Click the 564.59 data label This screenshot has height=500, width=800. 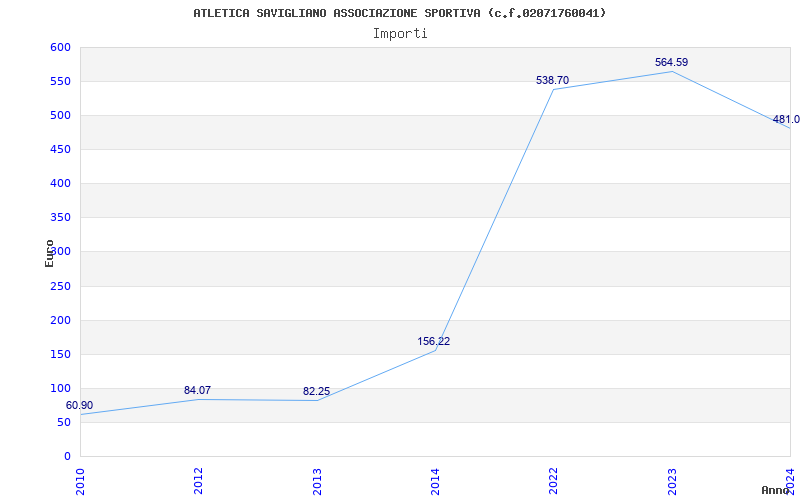671,62
